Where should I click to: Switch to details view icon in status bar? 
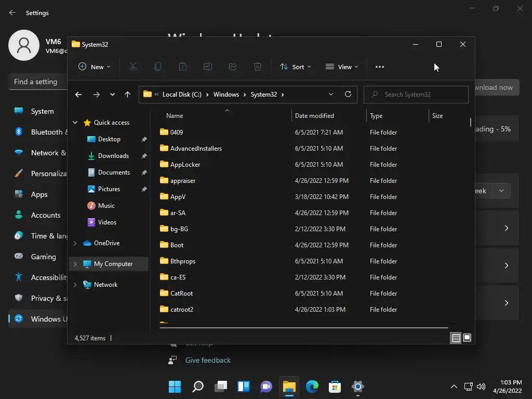click(x=456, y=338)
